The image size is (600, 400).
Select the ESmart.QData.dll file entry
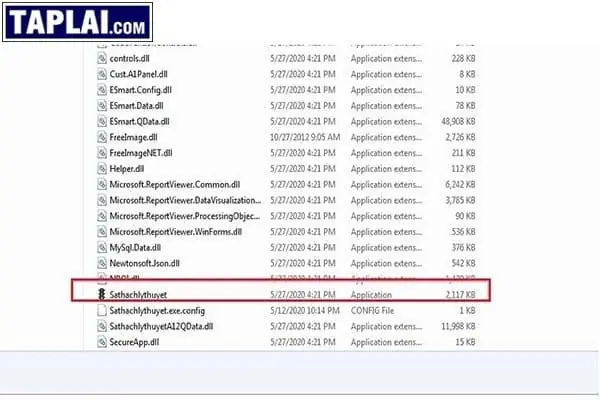(x=142, y=121)
